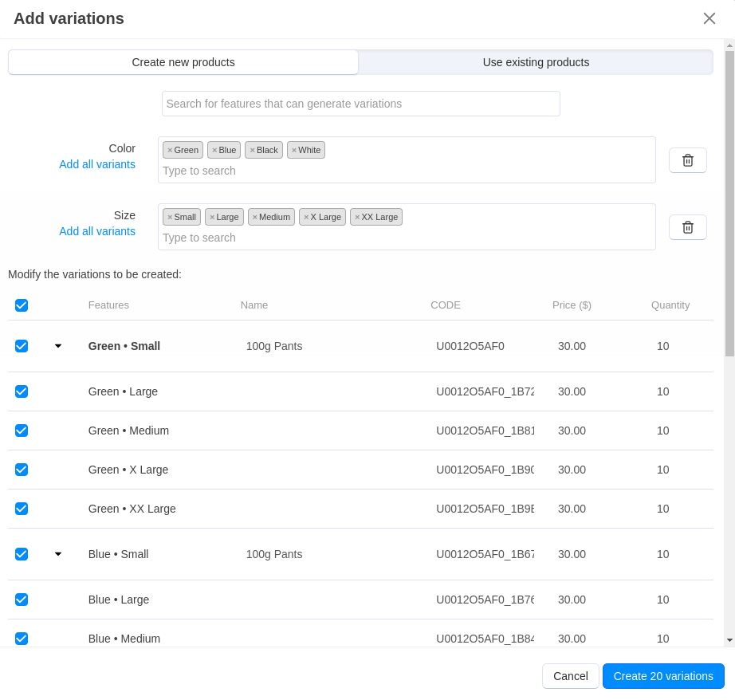Screen dimensions: 735x700
Task: Collapse the Blue • Small variation group
Action: tap(58, 554)
